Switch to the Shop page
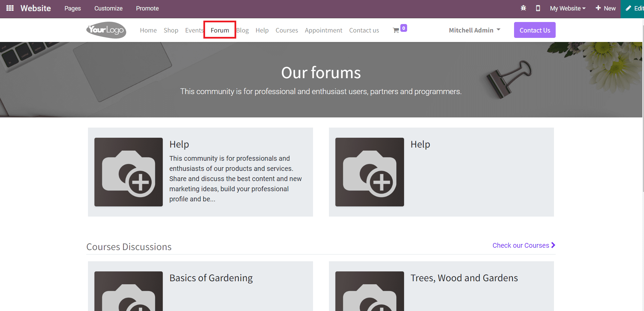Image resolution: width=644 pixels, height=311 pixels. pos(171,30)
